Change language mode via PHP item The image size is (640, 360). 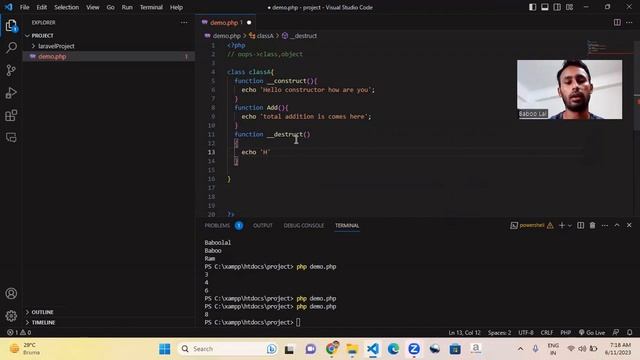click(x=565, y=332)
